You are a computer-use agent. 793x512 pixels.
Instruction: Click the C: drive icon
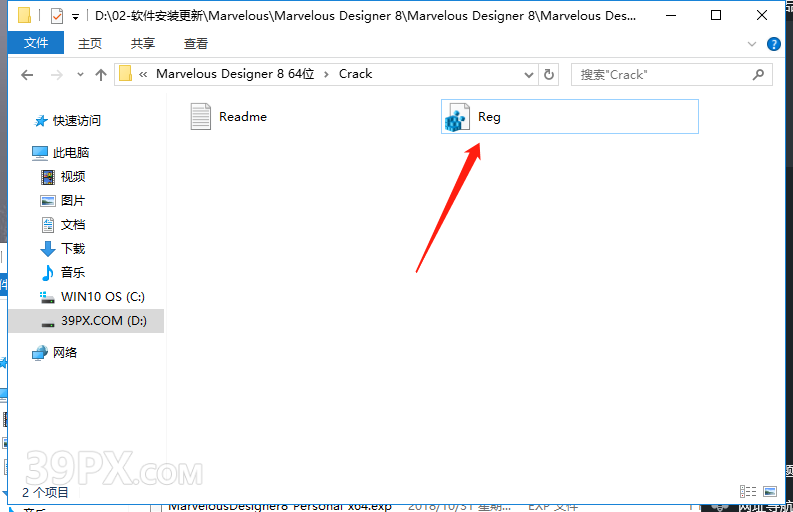tap(47, 297)
